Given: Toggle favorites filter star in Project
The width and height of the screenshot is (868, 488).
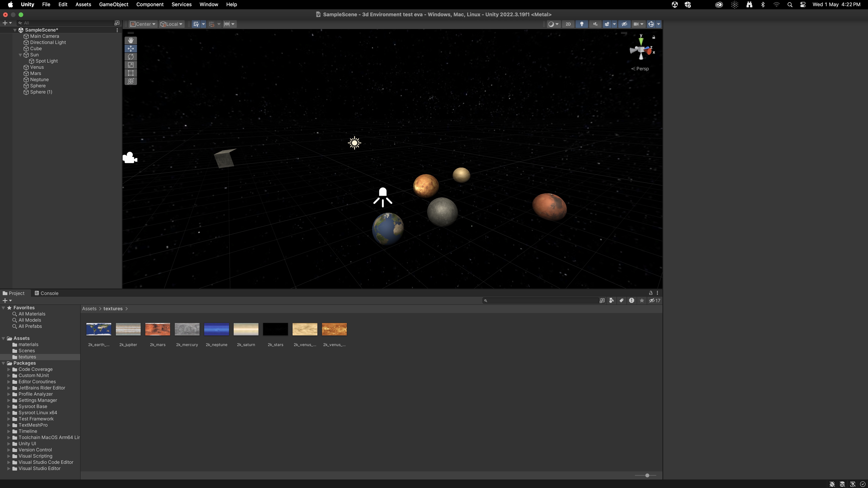Looking at the screenshot, I should point(642,300).
